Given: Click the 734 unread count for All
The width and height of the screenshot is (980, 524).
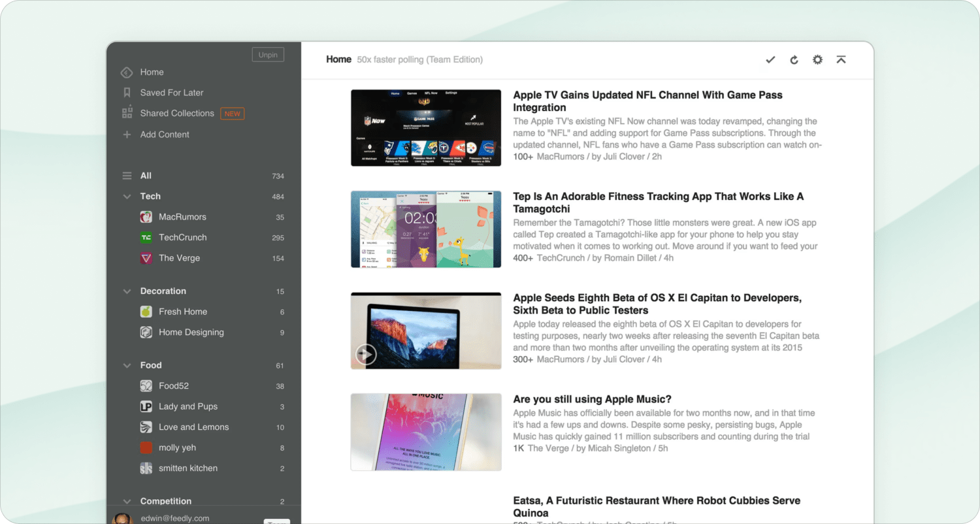Looking at the screenshot, I should point(278,176).
